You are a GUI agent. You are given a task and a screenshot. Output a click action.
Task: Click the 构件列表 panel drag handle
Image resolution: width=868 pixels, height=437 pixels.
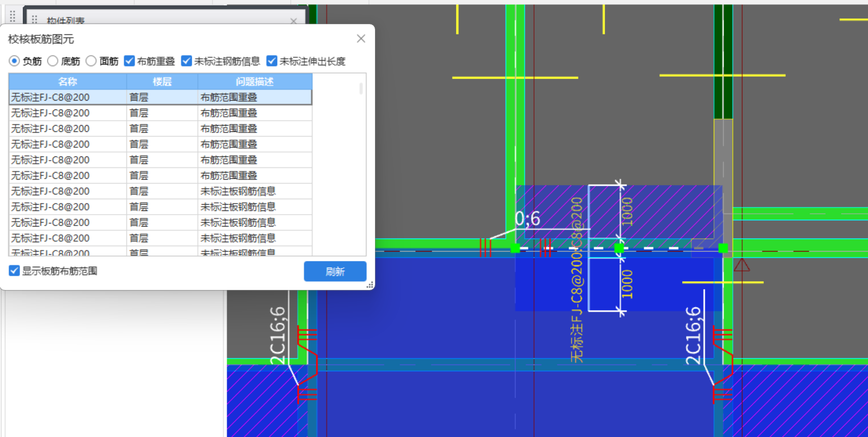point(34,20)
